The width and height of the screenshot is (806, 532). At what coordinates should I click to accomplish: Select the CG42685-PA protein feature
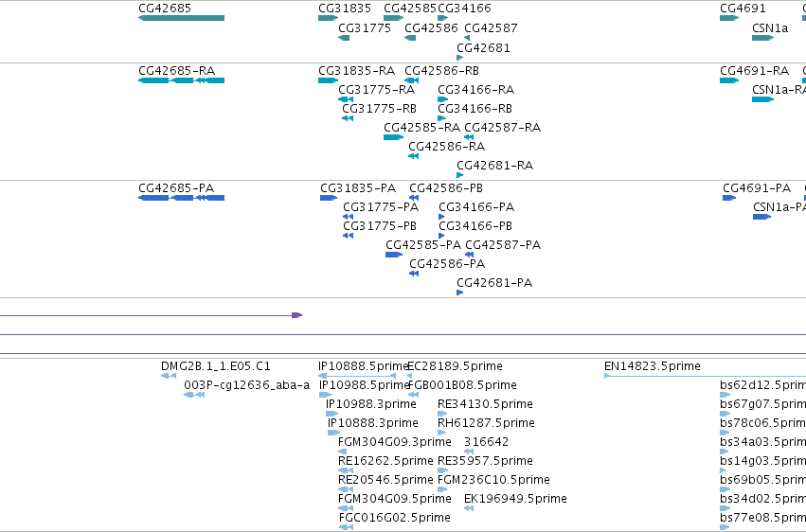click(x=182, y=198)
